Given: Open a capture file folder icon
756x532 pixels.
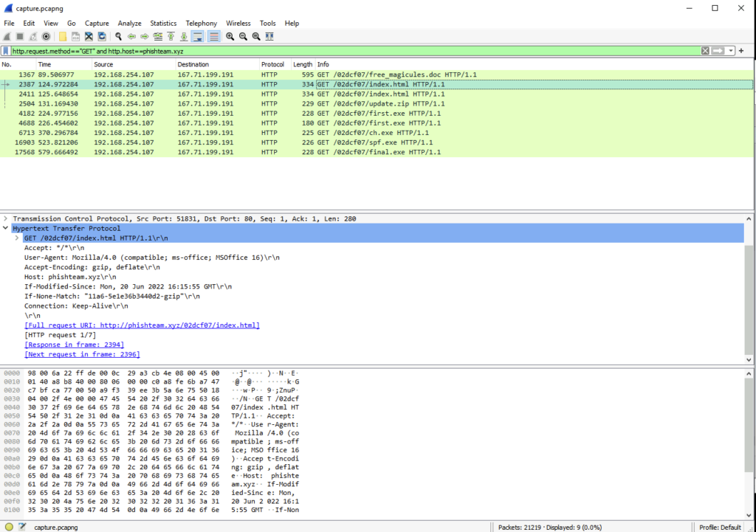Looking at the screenshot, I should [x=63, y=37].
